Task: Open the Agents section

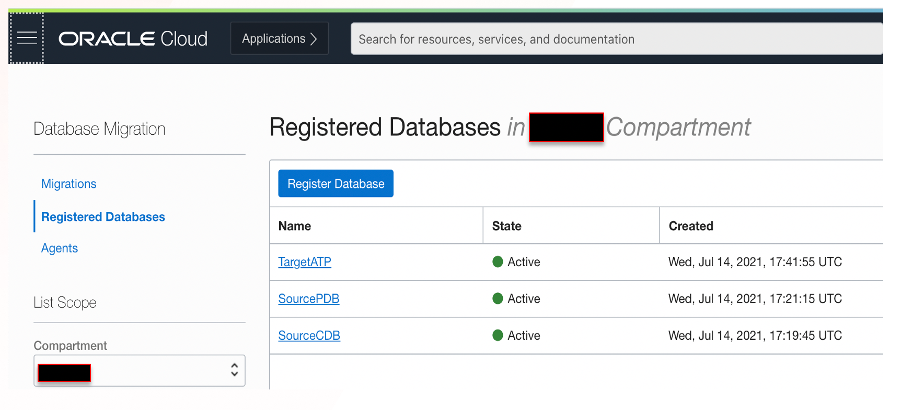Action: (x=59, y=248)
